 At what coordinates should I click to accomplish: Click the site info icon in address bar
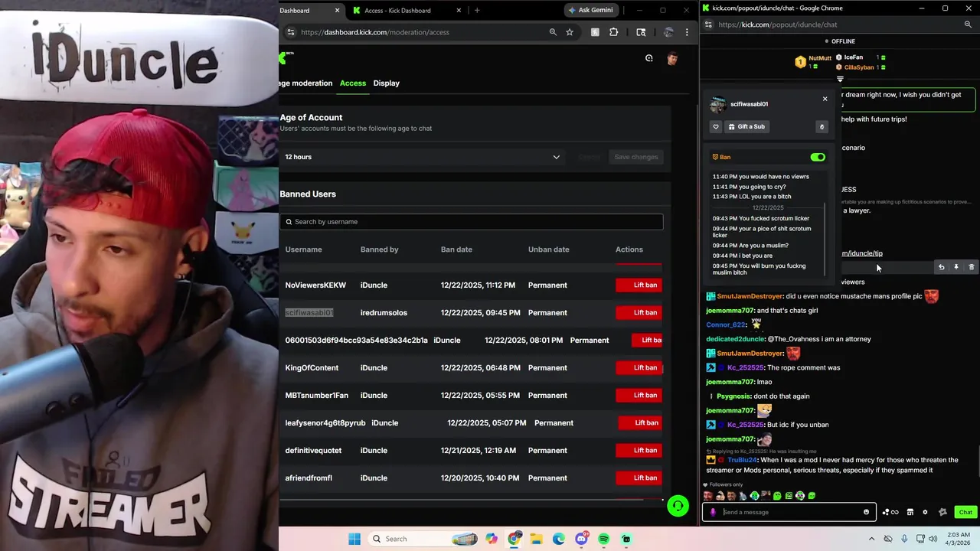pos(290,32)
